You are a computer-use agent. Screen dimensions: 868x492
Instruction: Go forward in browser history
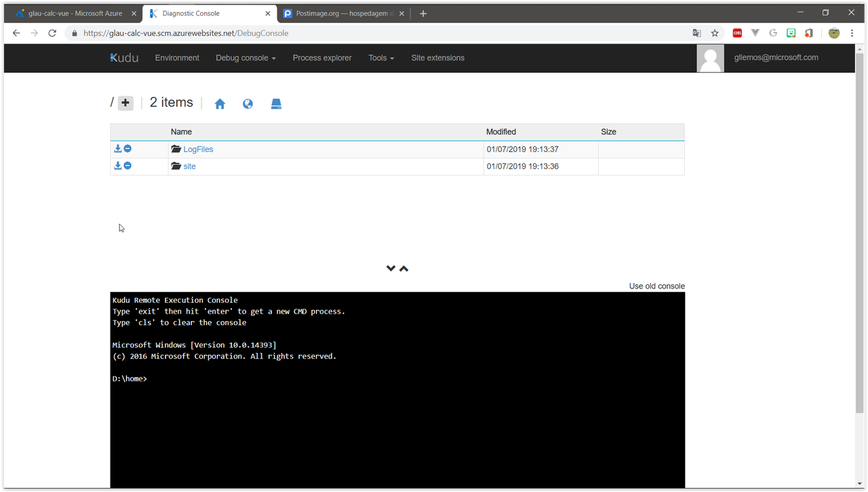[x=34, y=33]
